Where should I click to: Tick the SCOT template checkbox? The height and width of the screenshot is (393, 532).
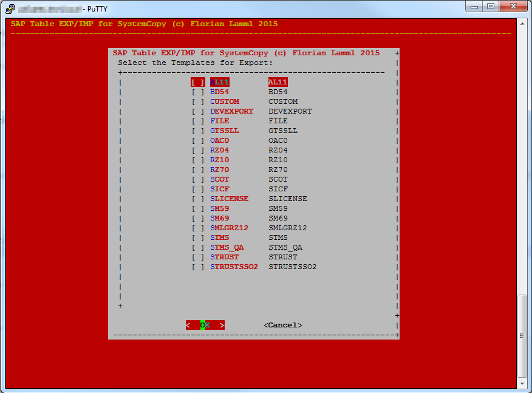point(198,180)
